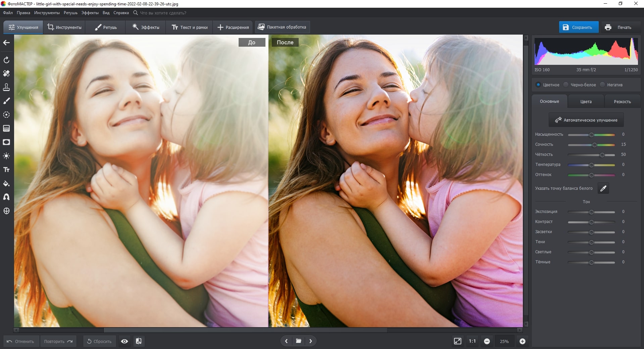644x349 pixels.
Task: Open the Эффекты menu
Action: coord(90,13)
